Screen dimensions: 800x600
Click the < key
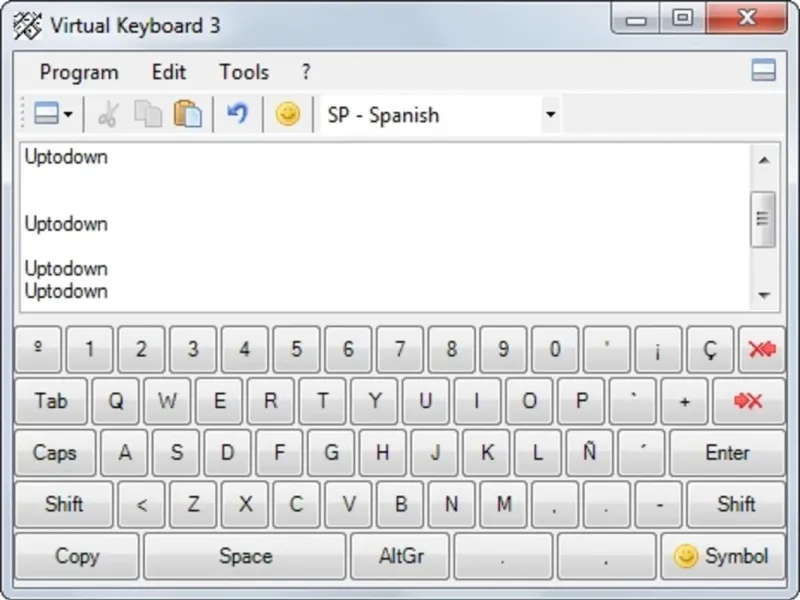point(141,504)
